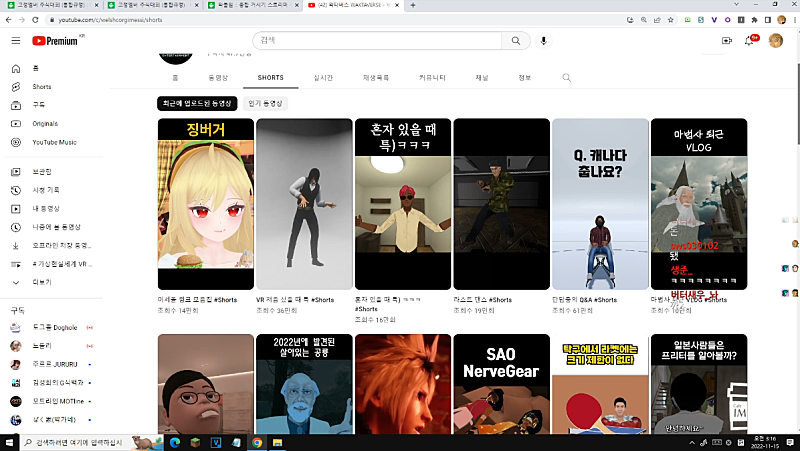Select the 인기 동영상 filter chip

tap(266, 103)
